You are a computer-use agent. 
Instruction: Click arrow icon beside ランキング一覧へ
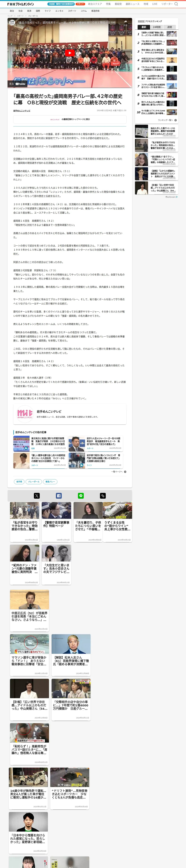176,120
